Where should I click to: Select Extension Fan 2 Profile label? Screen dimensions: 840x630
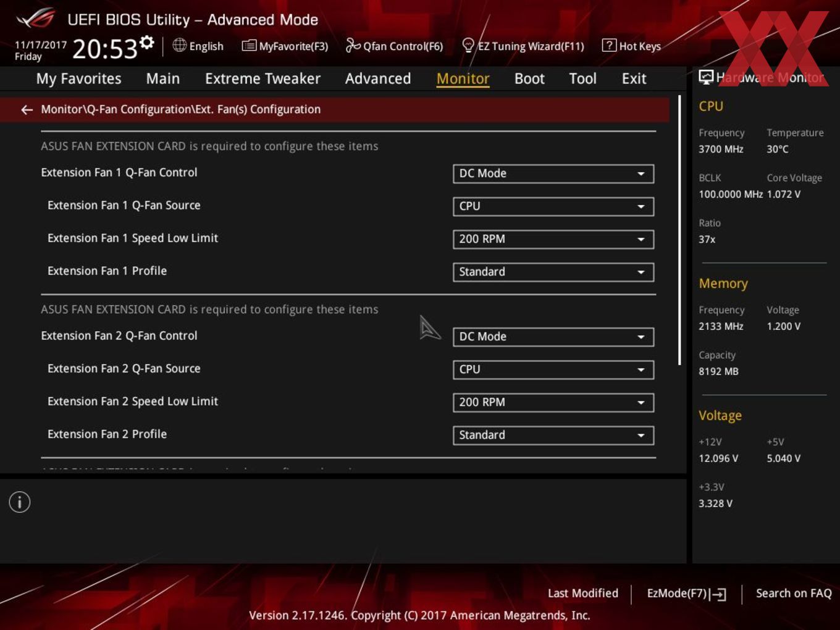click(107, 434)
